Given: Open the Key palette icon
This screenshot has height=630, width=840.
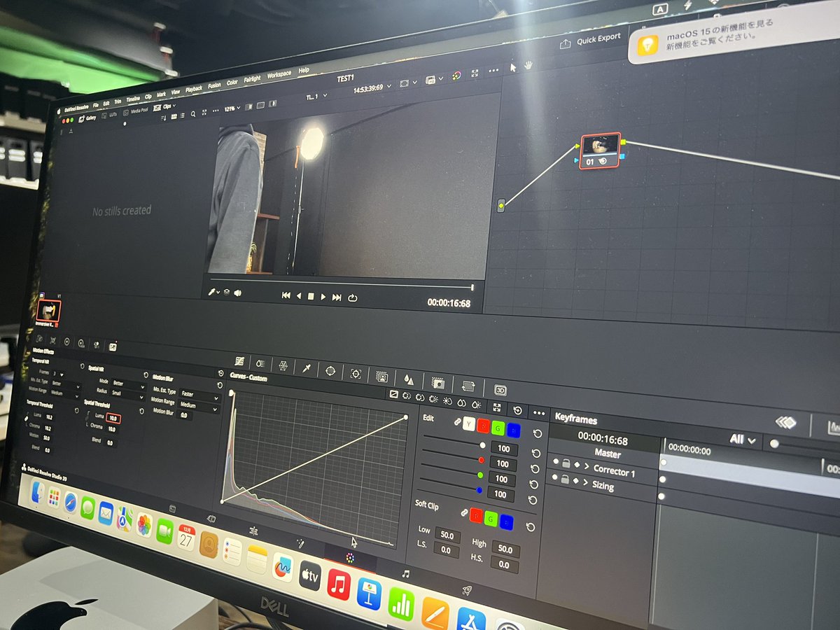Looking at the screenshot, I should click(438, 383).
